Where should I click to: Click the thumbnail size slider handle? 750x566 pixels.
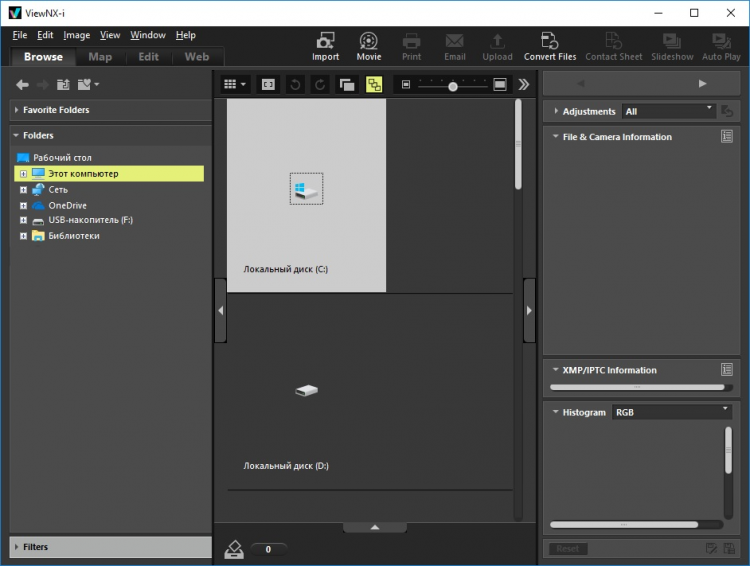[x=453, y=86]
